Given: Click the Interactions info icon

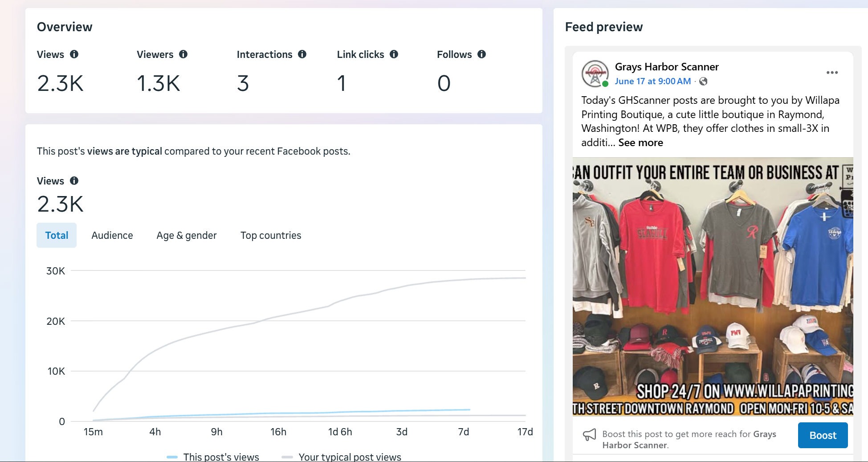Looking at the screenshot, I should point(302,54).
